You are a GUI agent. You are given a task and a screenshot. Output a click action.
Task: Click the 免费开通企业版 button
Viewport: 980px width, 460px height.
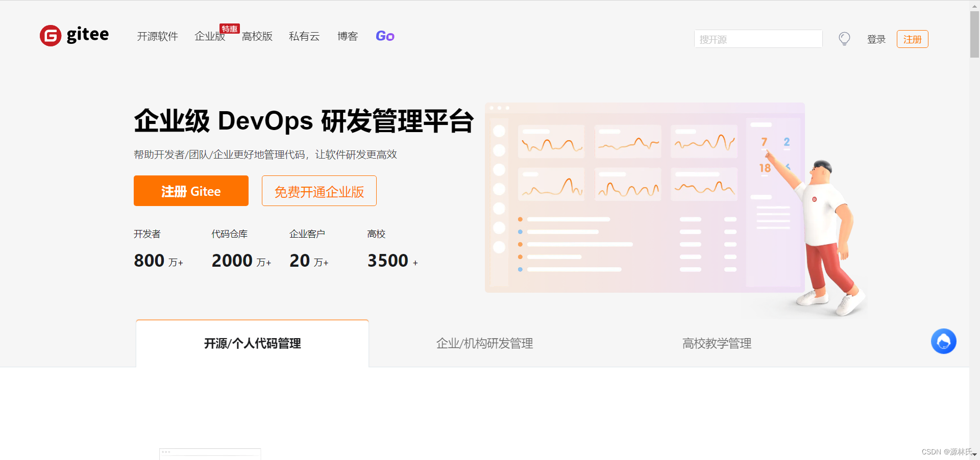[319, 191]
